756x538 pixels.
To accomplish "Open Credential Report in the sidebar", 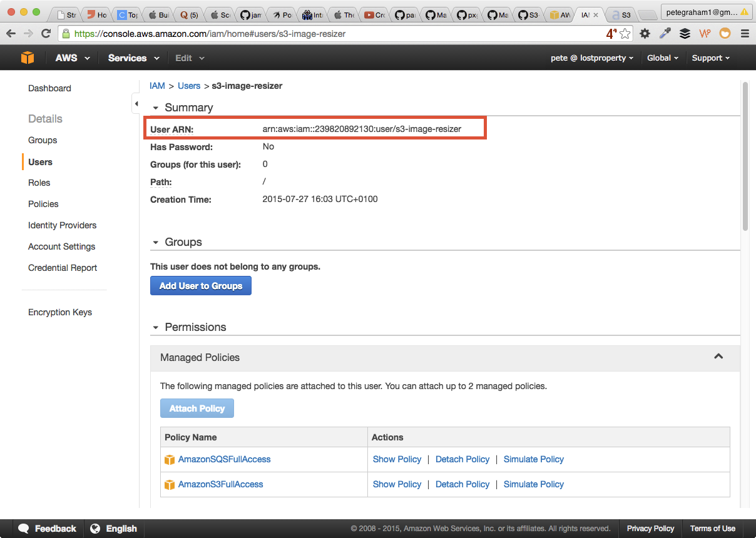I will 63,268.
